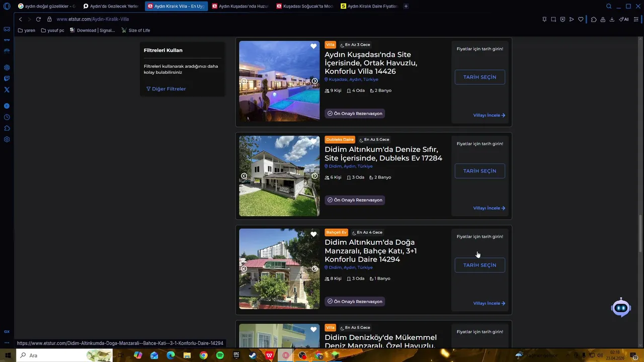Expand Diğer Filtreler options
The image size is (644, 362).
coord(166,89)
